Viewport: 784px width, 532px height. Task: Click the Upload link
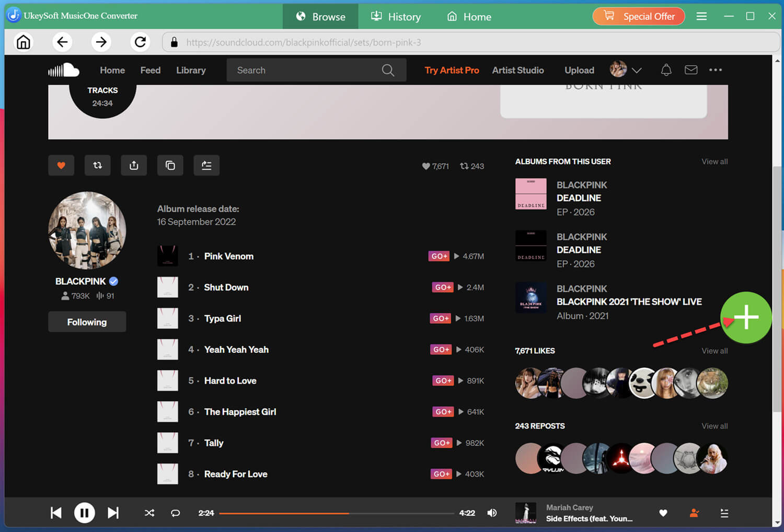pyautogui.click(x=579, y=70)
